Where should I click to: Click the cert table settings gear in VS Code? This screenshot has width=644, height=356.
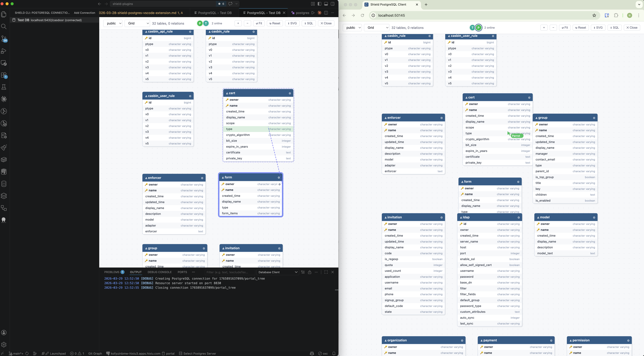point(290,93)
